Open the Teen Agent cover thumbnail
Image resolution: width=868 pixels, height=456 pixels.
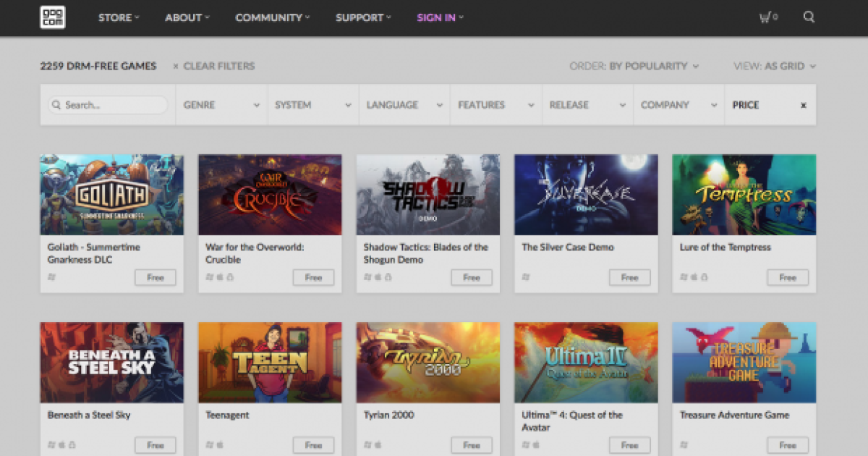coord(270,363)
